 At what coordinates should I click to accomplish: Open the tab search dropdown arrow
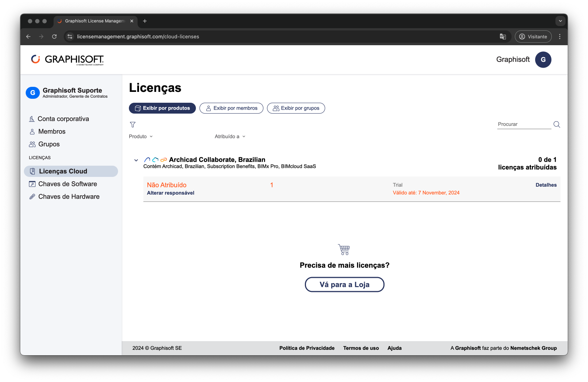click(x=560, y=21)
